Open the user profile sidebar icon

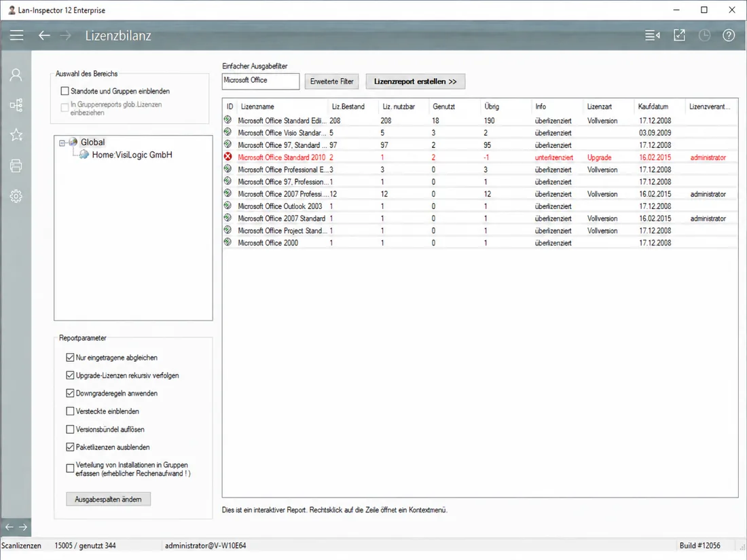coord(16,75)
